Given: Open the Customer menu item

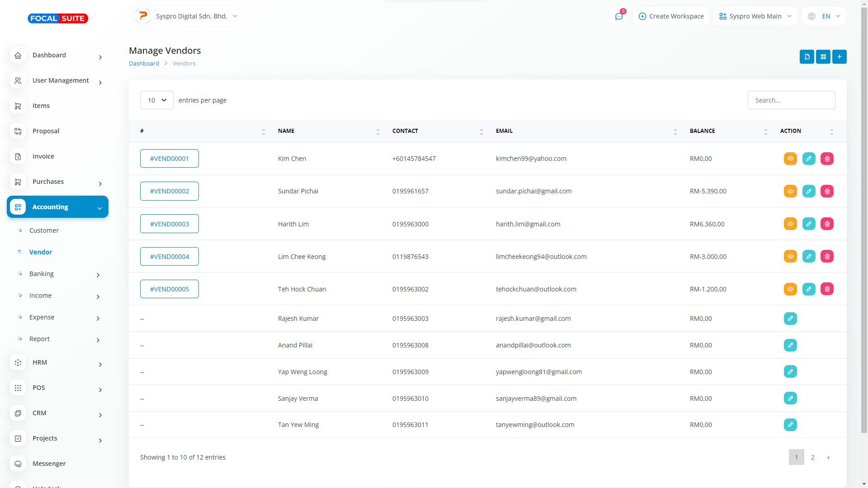Looking at the screenshot, I should [44, 230].
